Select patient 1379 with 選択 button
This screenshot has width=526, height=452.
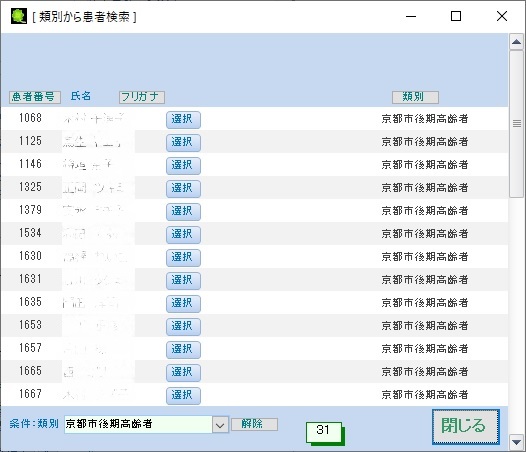click(183, 212)
